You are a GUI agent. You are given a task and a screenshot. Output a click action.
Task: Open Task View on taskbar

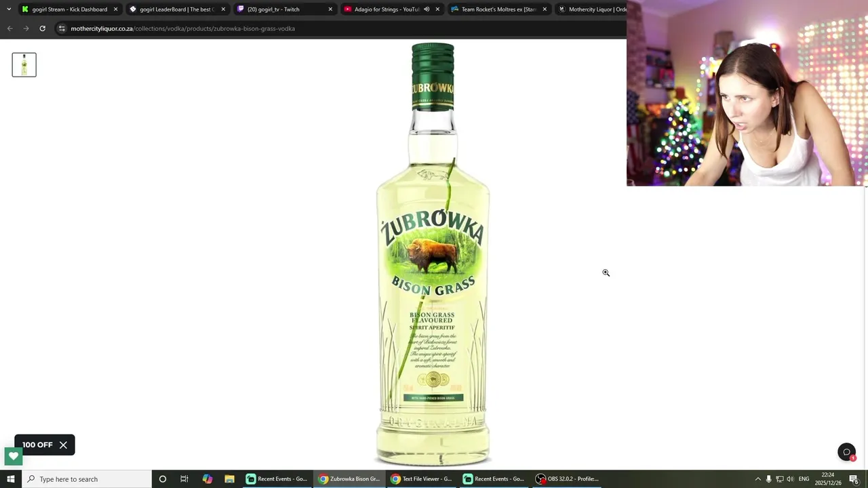(184, 479)
